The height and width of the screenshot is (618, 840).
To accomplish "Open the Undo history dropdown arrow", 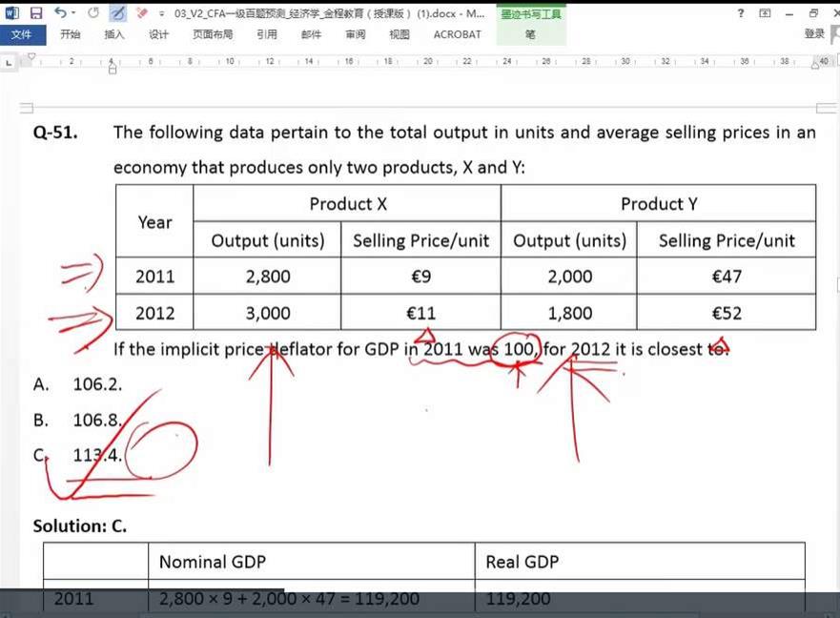I will point(74,13).
